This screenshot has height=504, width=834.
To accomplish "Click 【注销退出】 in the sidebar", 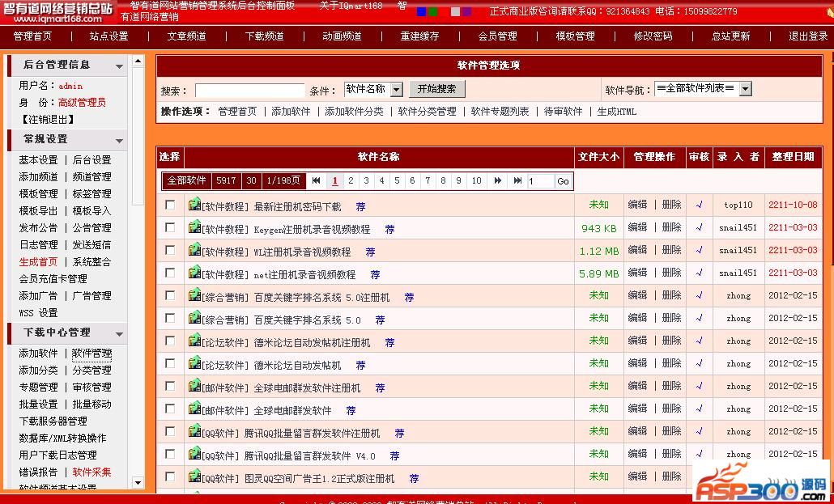I will point(47,120).
